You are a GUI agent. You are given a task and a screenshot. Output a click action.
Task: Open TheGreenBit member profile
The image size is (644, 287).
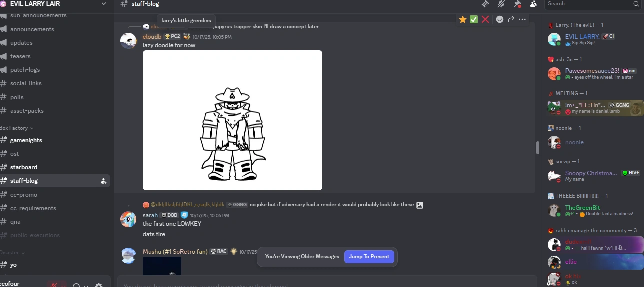pyautogui.click(x=593, y=210)
